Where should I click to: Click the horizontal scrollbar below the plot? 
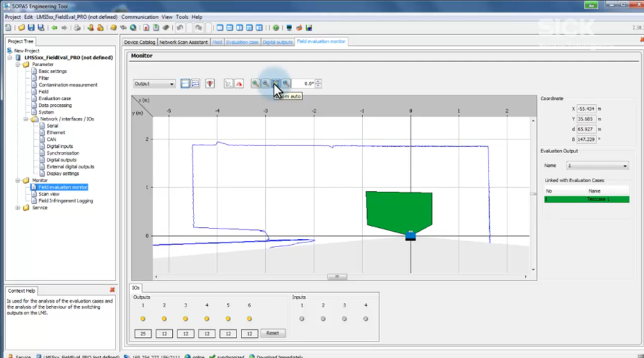point(337,276)
